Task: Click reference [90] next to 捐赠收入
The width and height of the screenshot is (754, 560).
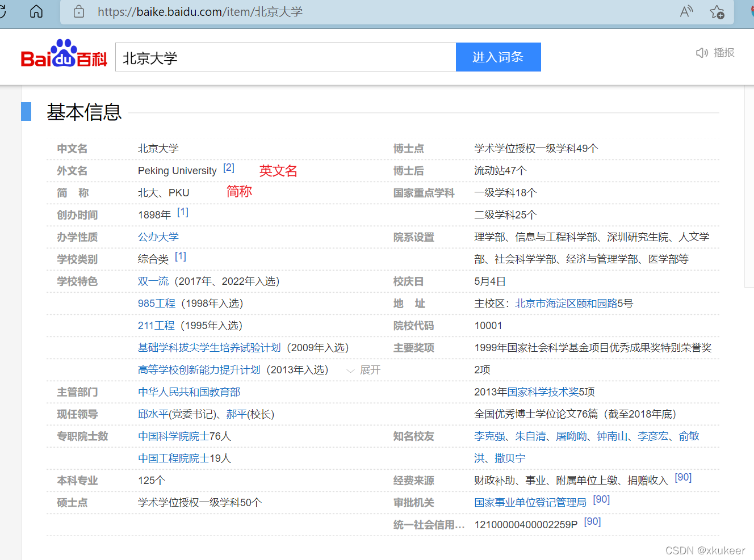Action: pyautogui.click(x=683, y=478)
